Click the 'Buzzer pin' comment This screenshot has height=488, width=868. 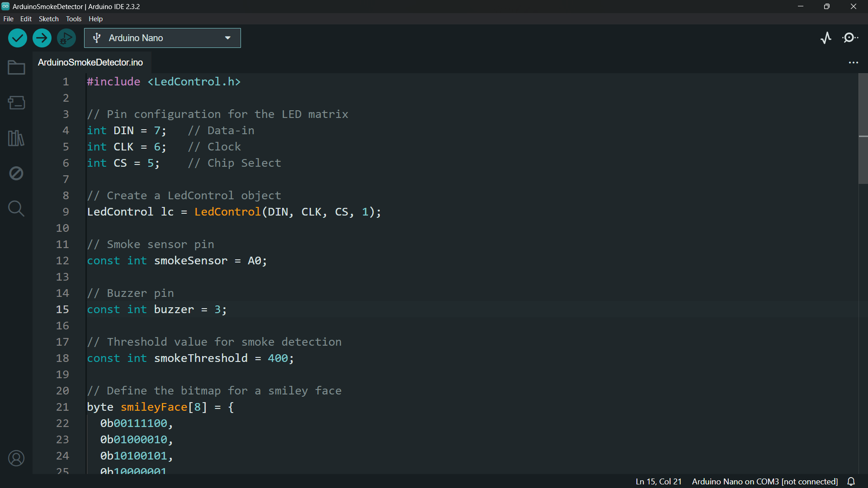point(130,293)
